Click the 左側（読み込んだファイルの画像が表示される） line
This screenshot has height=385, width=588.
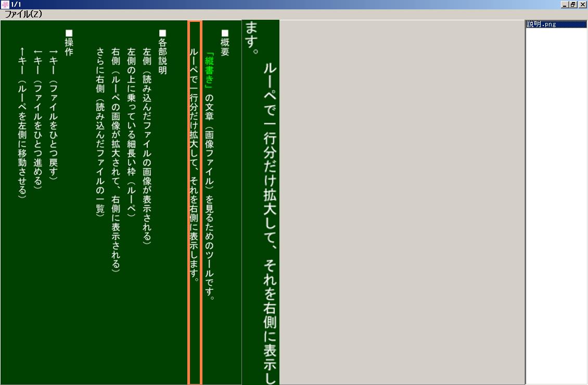[147, 146]
